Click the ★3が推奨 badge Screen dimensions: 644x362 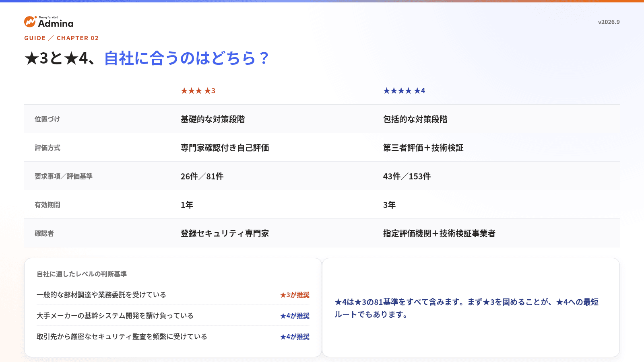click(295, 295)
